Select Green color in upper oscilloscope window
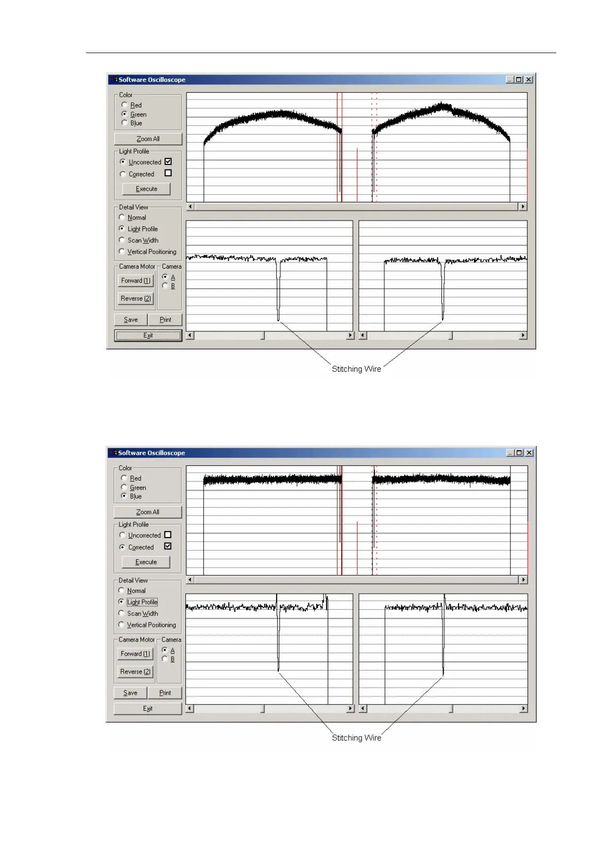613x868 pixels. point(124,114)
